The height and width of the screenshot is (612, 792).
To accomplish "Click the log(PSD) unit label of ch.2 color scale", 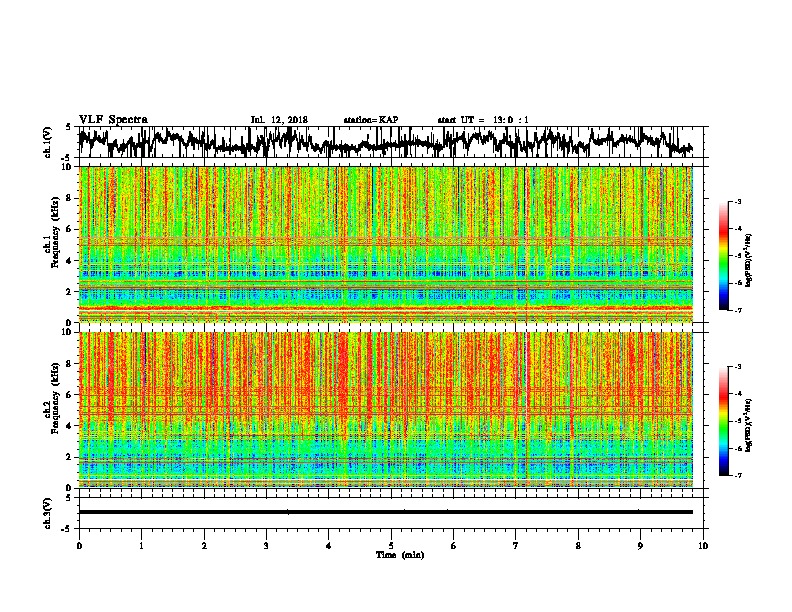I will click(748, 425).
